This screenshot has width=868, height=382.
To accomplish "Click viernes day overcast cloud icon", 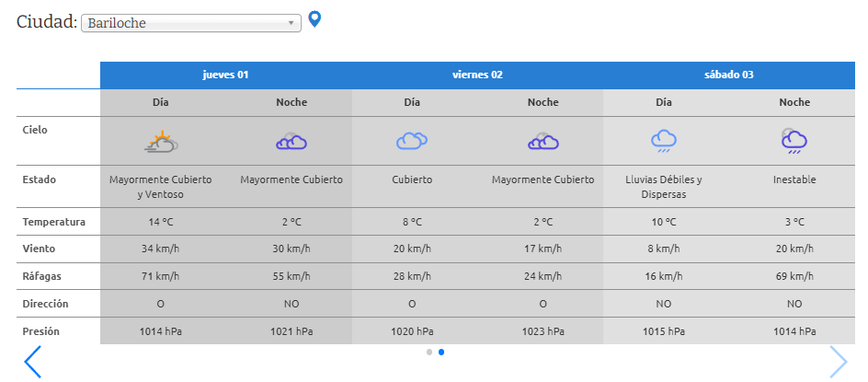I will click(x=412, y=141).
